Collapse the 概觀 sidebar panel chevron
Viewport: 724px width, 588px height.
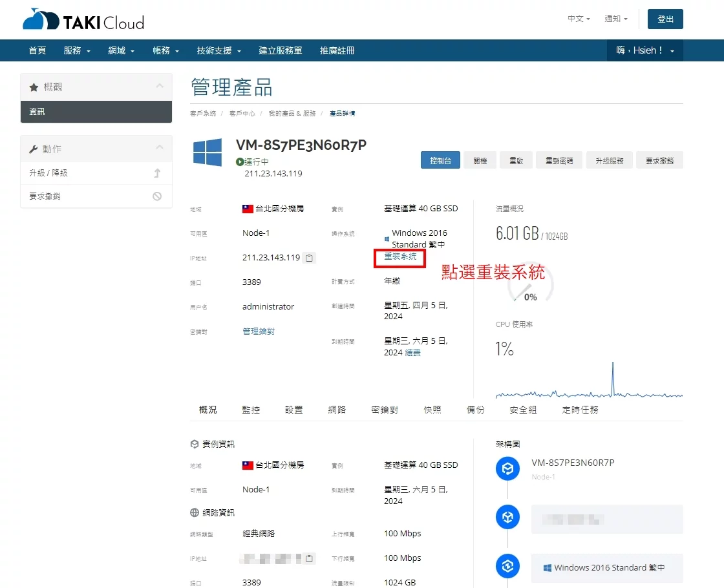(160, 86)
